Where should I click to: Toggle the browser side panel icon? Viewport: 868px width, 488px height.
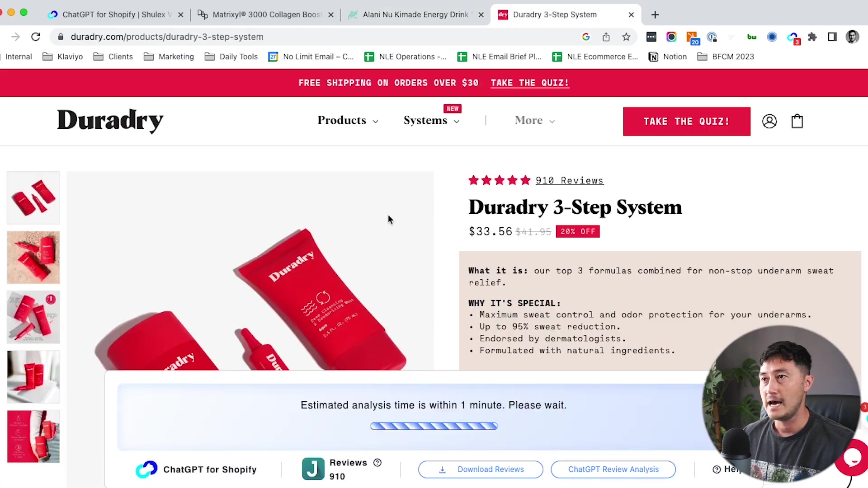coord(832,37)
